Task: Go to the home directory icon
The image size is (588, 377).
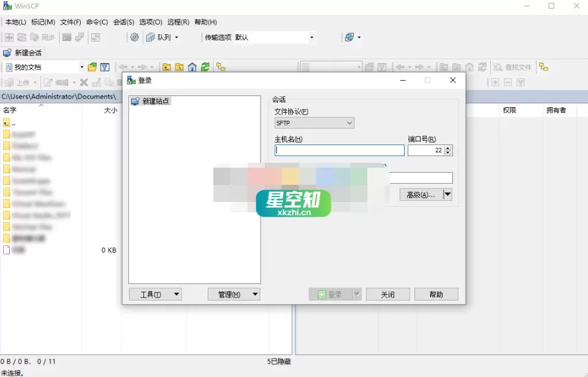Action: [191, 67]
